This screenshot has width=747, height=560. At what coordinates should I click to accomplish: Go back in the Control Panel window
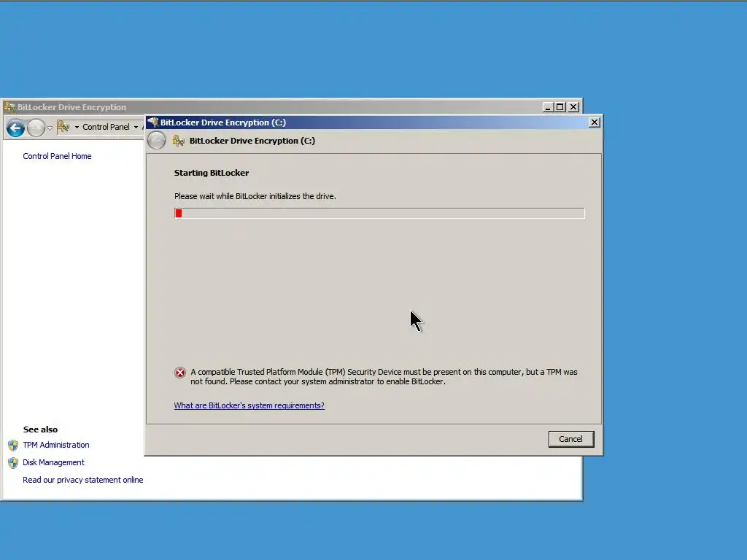pos(15,128)
